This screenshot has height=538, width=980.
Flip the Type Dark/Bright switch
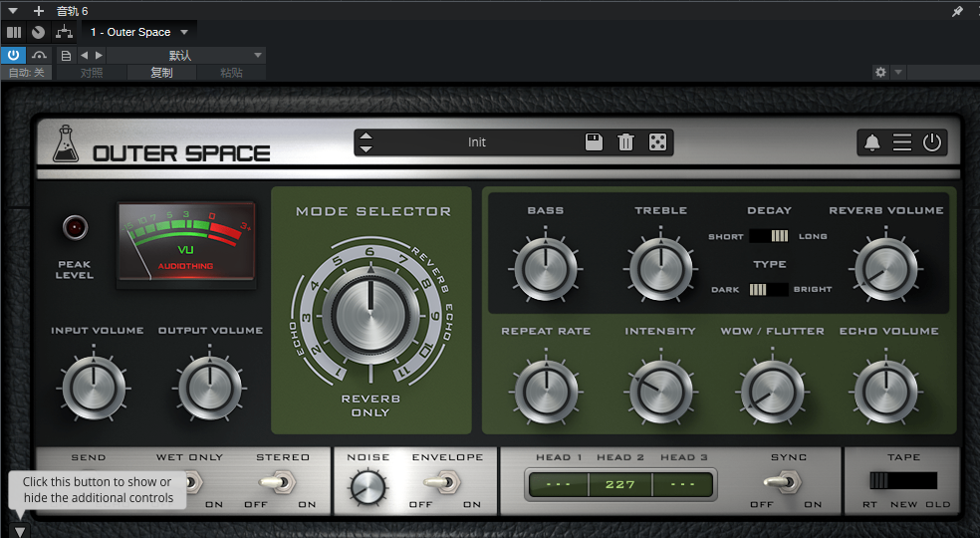point(769,289)
